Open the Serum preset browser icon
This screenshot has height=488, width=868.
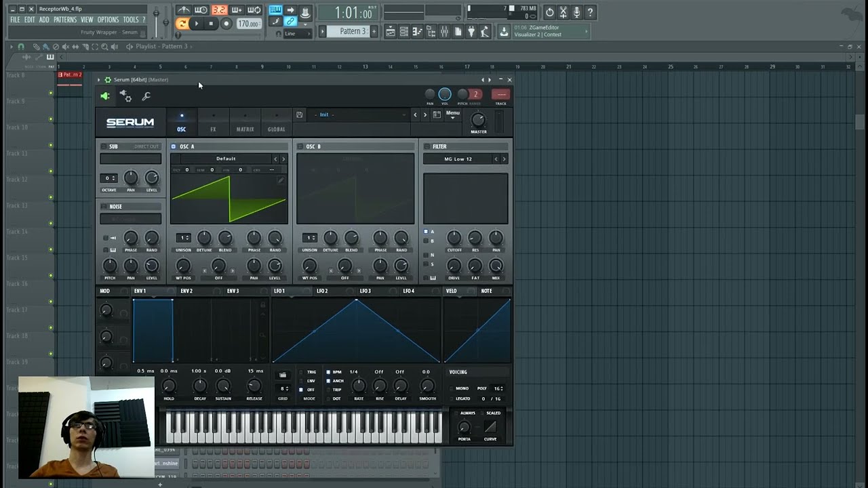(437, 115)
